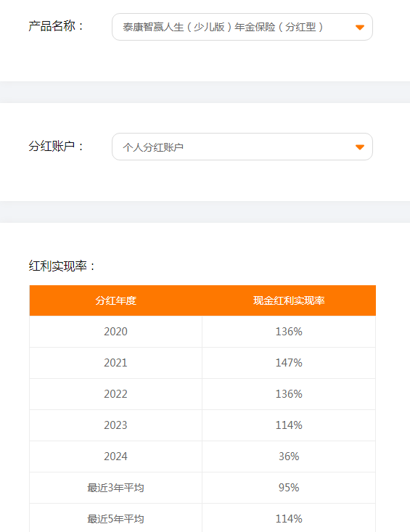Open the 个人分红账户 account selector
410x532 pixels.
[x=242, y=147]
